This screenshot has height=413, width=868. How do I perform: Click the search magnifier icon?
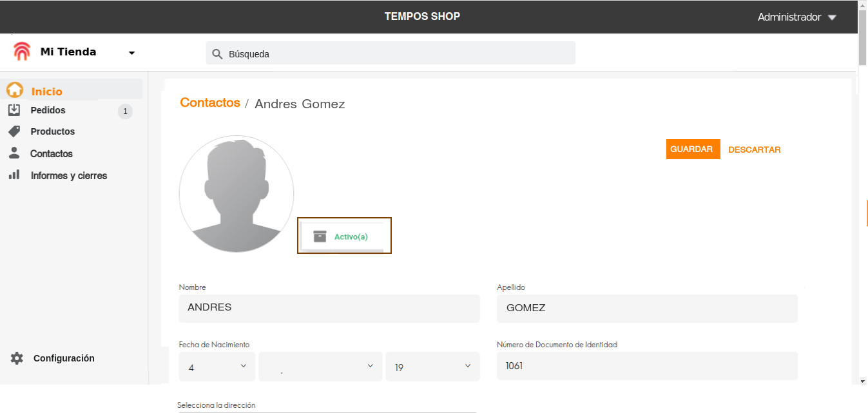pos(217,54)
